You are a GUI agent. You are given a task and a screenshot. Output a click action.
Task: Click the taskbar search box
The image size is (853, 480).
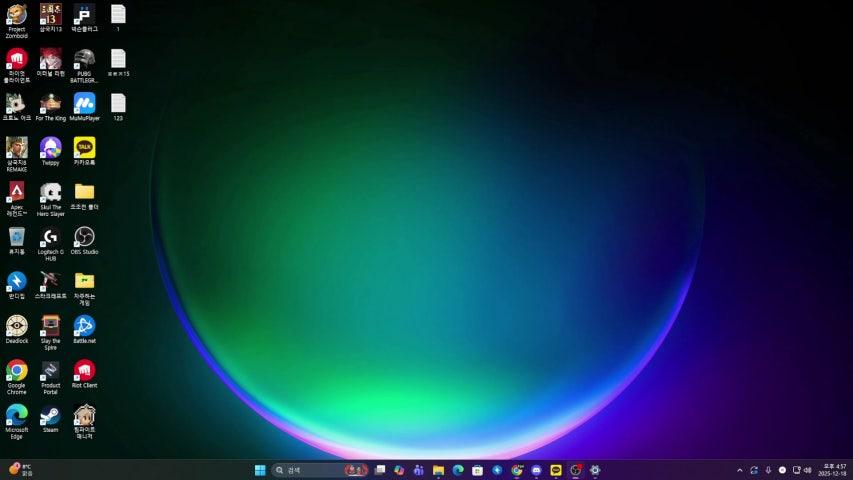point(320,470)
